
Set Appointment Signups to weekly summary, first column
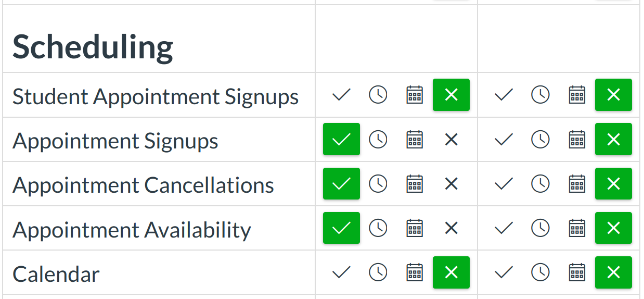pyautogui.click(x=415, y=139)
